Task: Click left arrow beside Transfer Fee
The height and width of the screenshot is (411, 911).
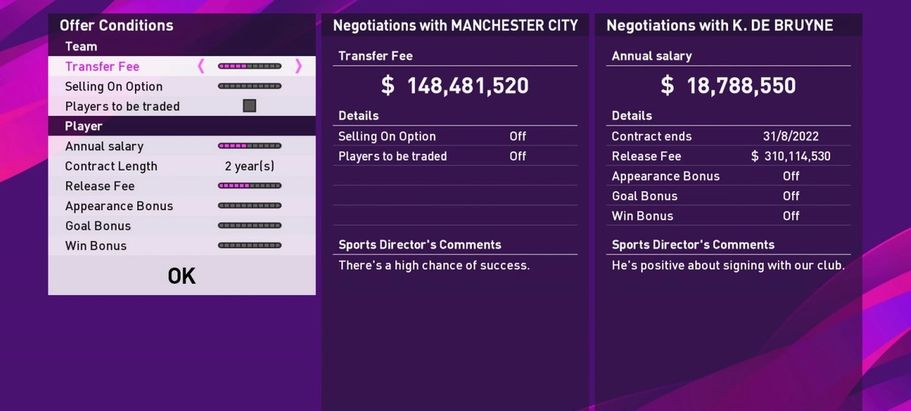Action: tap(201, 66)
